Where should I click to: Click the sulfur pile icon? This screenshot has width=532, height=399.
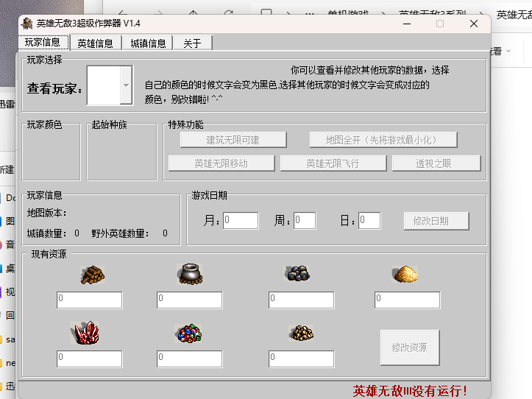pyautogui.click(x=406, y=274)
